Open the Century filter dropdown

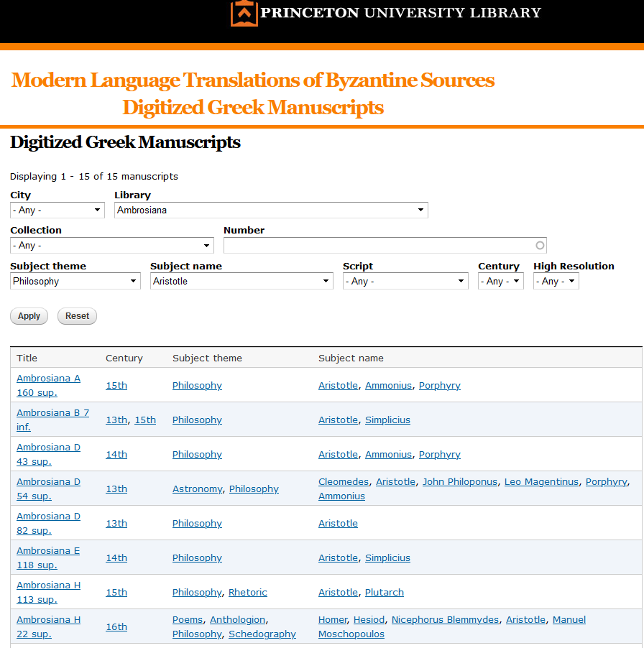pos(501,281)
